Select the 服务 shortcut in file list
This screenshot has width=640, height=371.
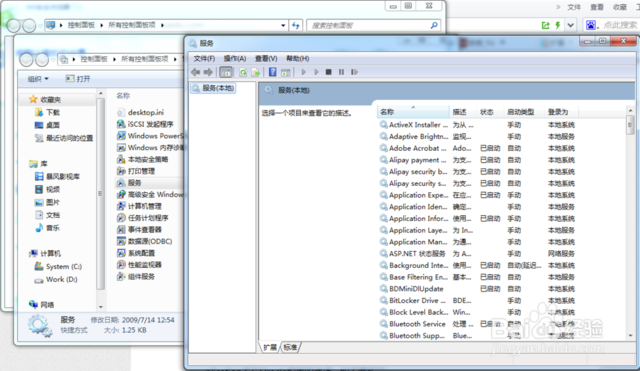129,183
